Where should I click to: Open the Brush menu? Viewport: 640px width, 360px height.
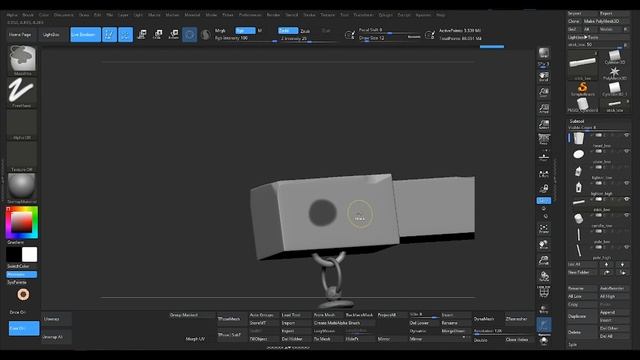click(28, 15)
